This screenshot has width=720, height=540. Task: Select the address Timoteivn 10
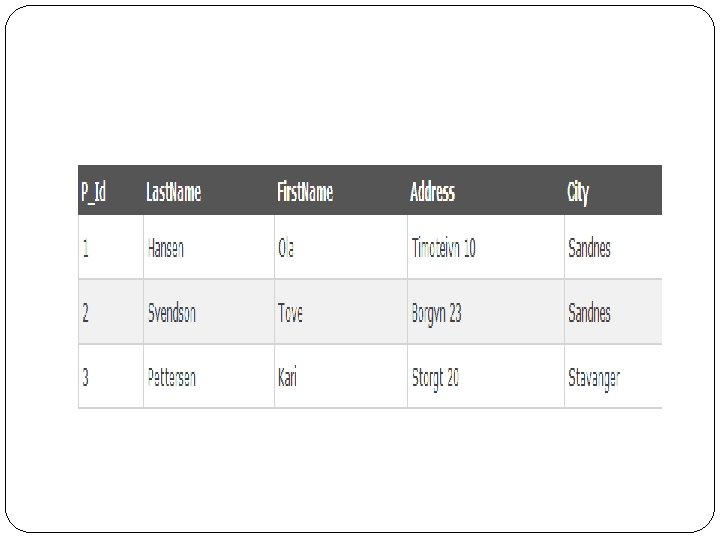pos(443,248)
